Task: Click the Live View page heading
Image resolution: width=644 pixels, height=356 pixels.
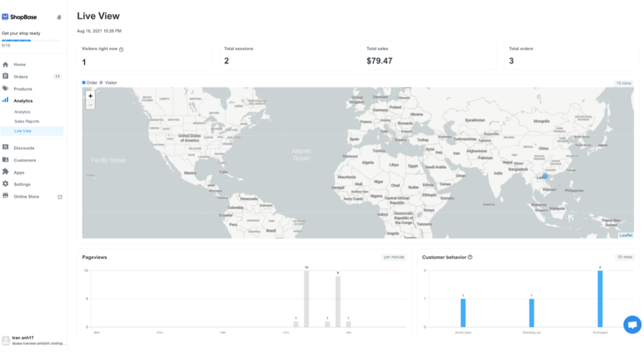Action: click(99, 16)
